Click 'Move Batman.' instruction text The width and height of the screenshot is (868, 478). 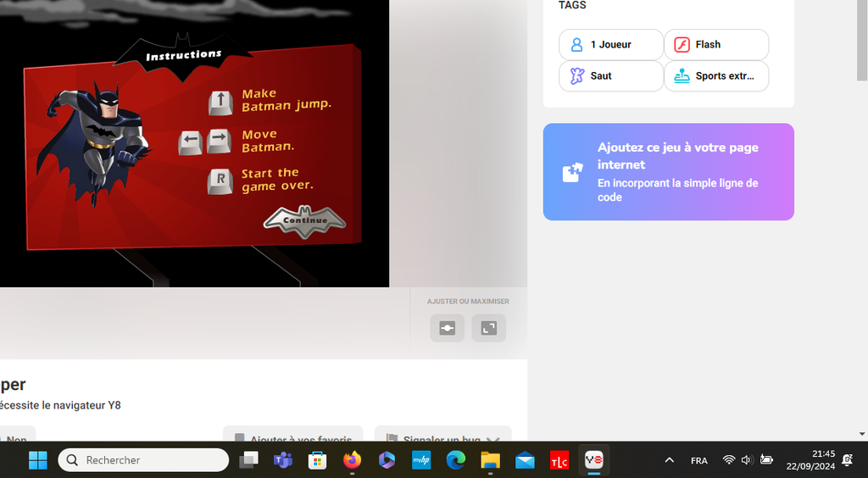269,141
